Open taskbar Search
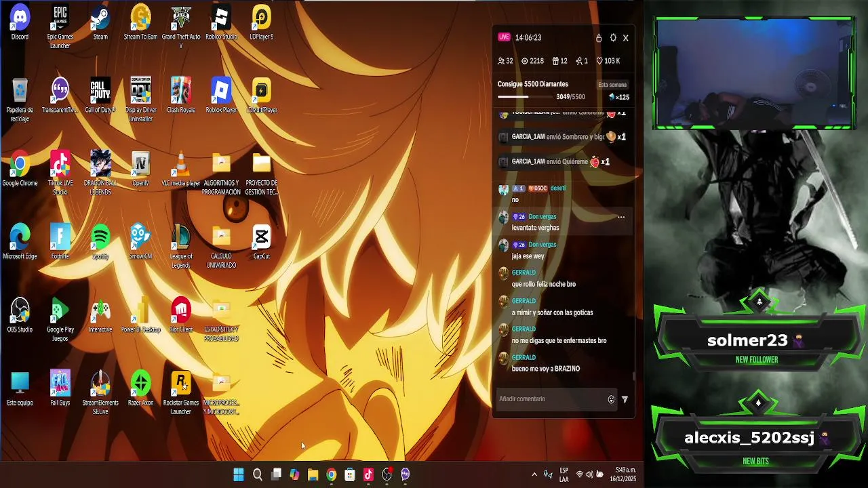Image resolution: width=868 pixels, height=488 pixels. (x=258, y=474)
